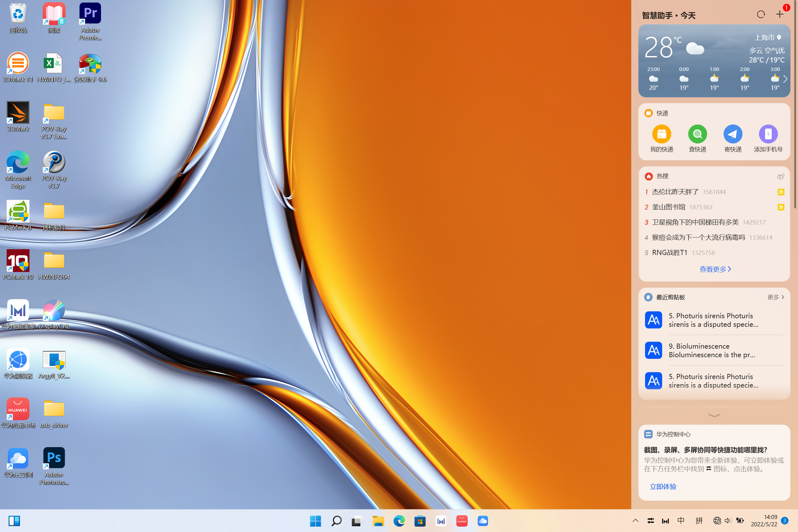Screen dimensions: 798x532
Task: Expand the clipboard card with down chevron
Action: click(x=714, y=415)
